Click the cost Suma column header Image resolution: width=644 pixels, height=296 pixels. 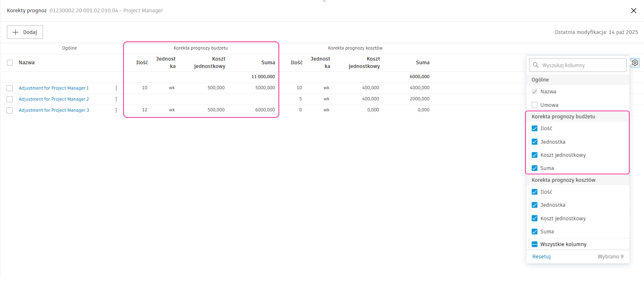[x=423, y=63]
